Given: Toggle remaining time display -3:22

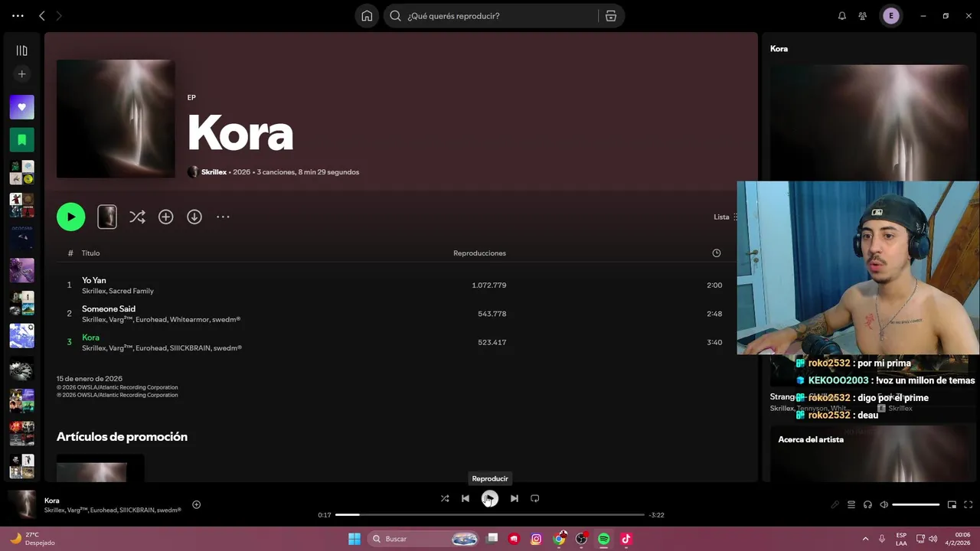Looking at the screenshot, I should 656,515.
